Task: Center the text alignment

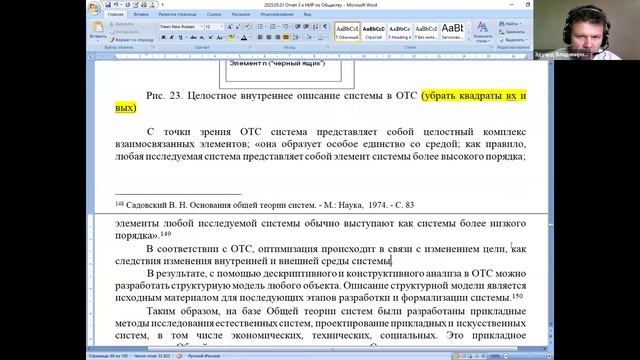Action: pyautogui.click(x=269, y=37)
